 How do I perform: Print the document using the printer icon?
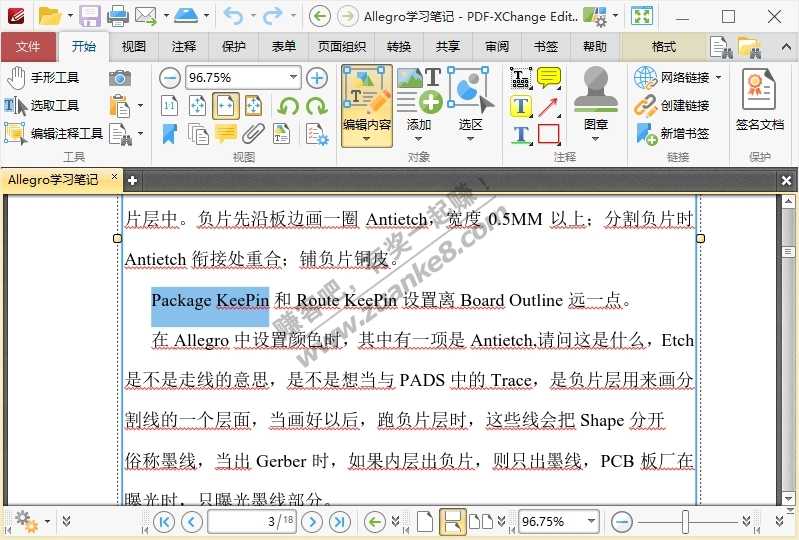pos(118,16)
